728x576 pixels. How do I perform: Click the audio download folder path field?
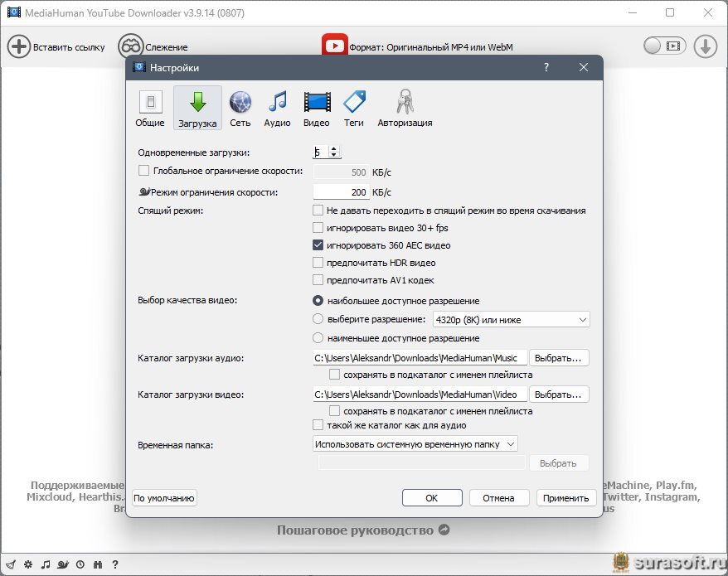420,358
